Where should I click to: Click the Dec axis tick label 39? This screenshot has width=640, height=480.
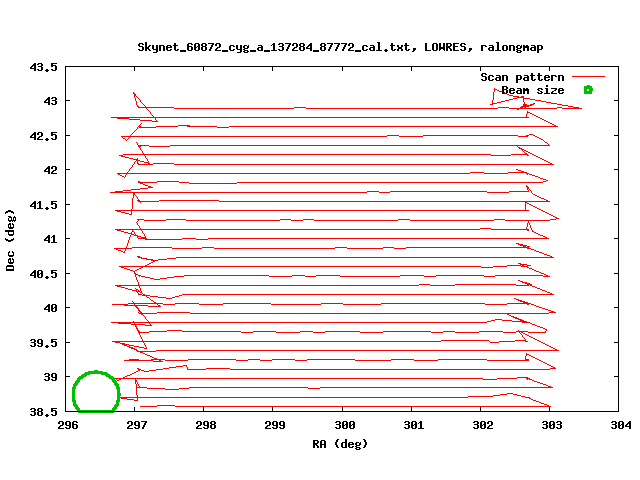(51, 377)
